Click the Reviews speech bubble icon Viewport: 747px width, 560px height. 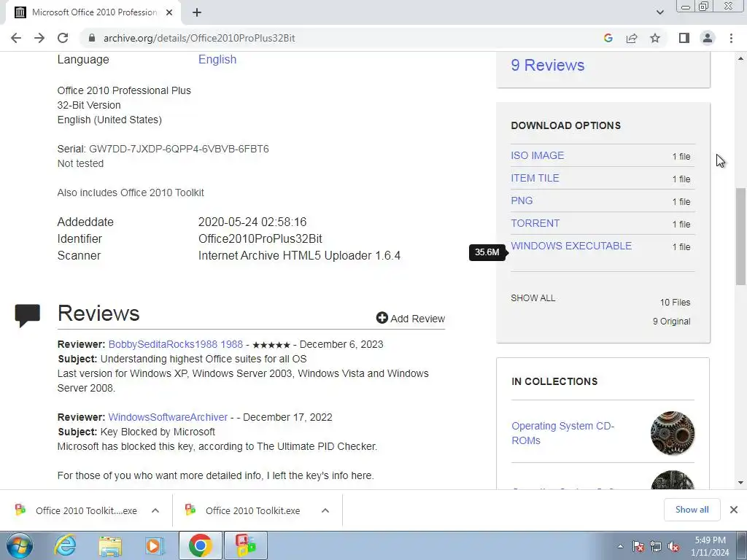[x=27, y=315]
